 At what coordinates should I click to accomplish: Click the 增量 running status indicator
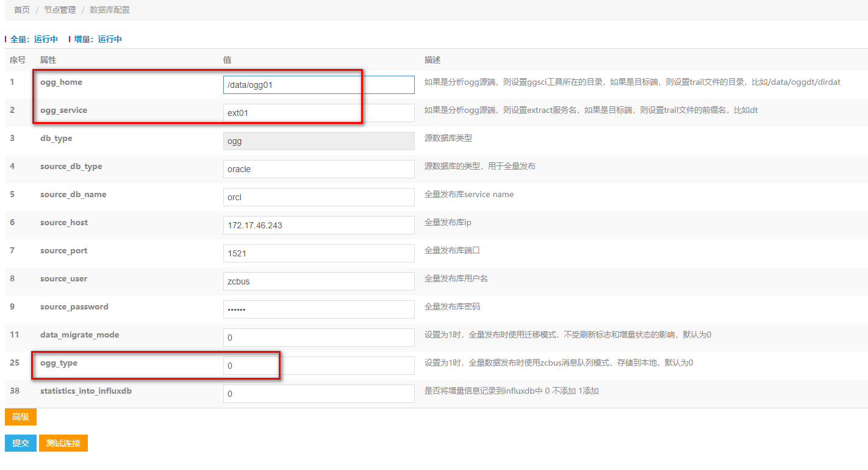(x=98, y=39)
